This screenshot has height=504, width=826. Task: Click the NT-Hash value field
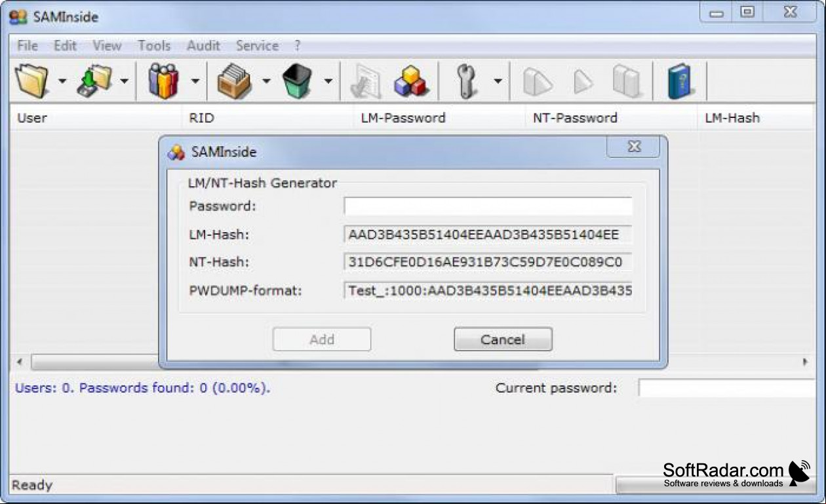(488, 262)
